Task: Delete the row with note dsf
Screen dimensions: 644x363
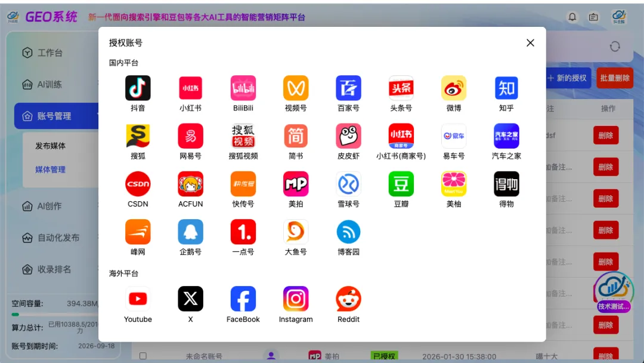Action: click(x=606, y=136)
